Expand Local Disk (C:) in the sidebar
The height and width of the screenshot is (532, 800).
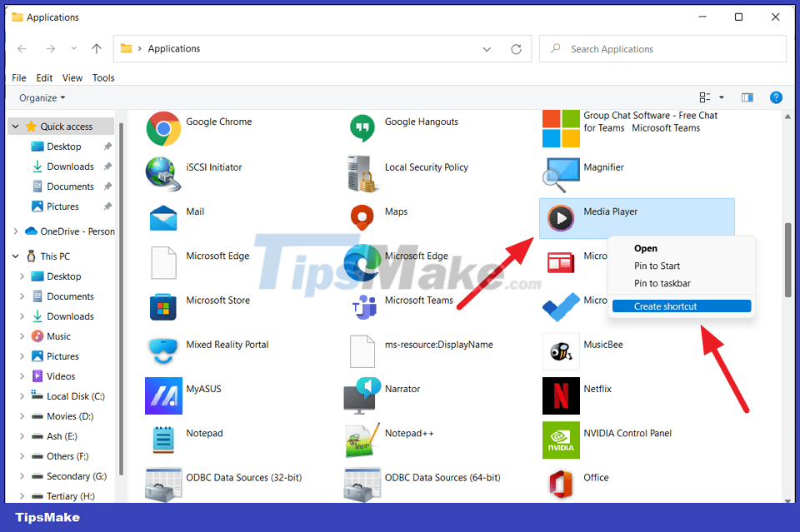[23, 395]
